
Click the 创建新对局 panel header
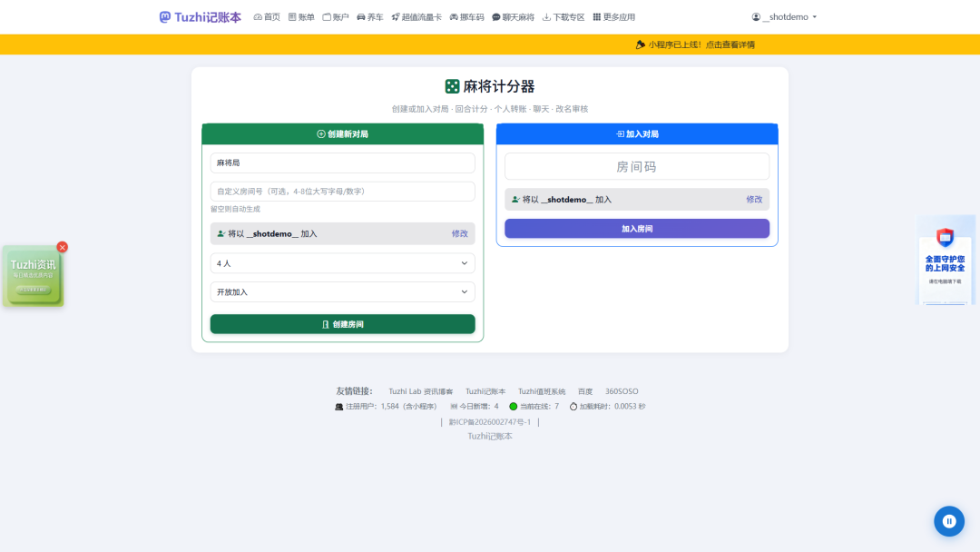coord(342,133)
